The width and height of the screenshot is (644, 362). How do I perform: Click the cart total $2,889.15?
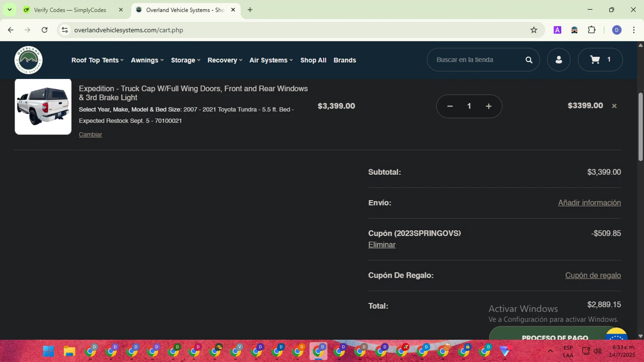click(604, 304)
